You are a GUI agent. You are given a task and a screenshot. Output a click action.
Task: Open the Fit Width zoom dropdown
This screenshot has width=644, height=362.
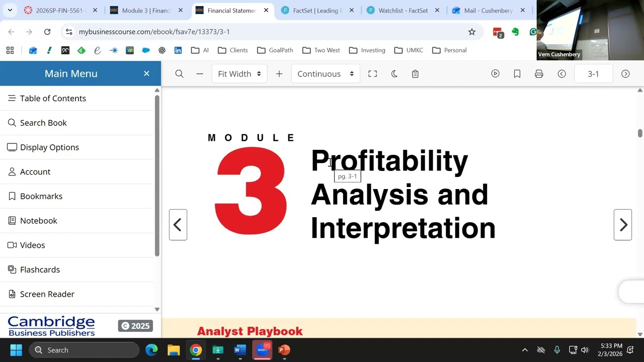click(x=239, y=74)
